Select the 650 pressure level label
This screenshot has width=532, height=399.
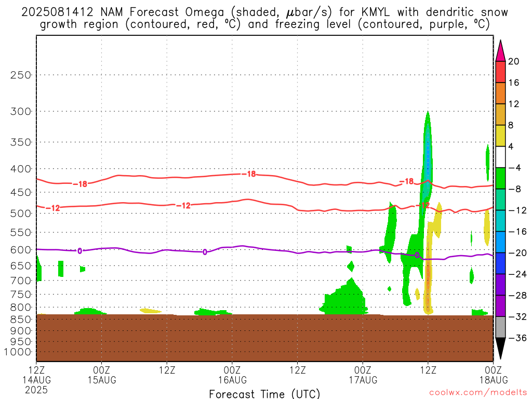coord(21,266)
